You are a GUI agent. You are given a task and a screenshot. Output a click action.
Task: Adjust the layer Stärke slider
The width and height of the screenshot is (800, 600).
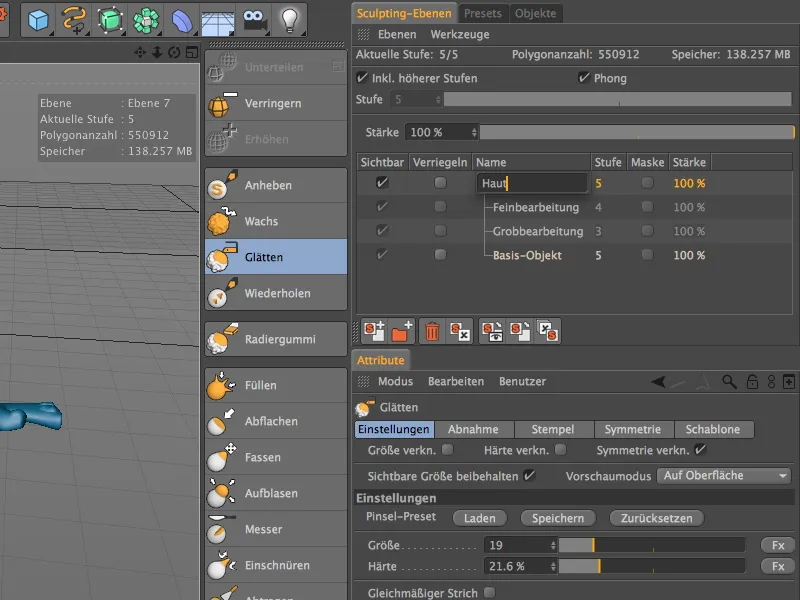[637, 132]
